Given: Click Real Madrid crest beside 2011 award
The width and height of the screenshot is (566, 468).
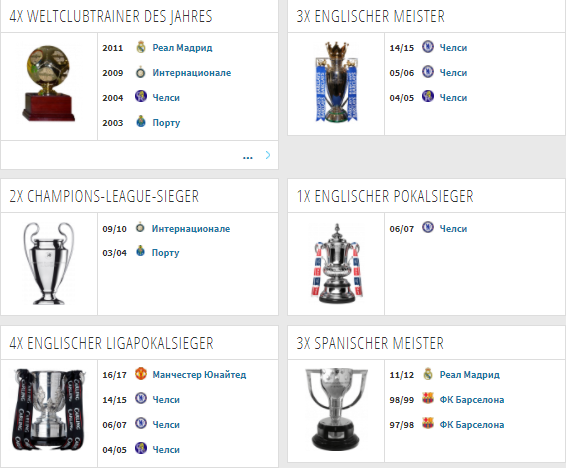Looking at the screenshot, I should pos(141,47).
